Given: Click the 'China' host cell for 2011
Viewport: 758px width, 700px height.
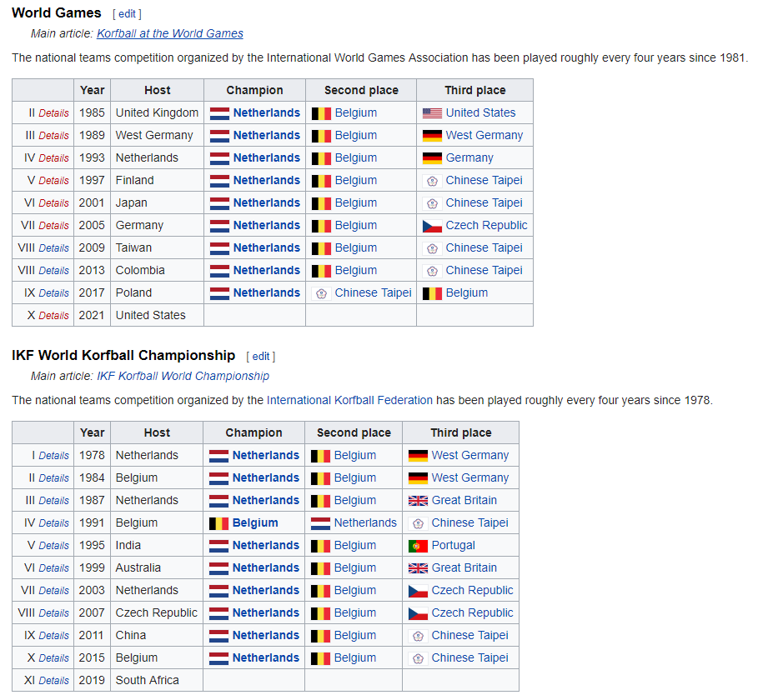Looking at the screenshot, I should [x=157, y=635].
